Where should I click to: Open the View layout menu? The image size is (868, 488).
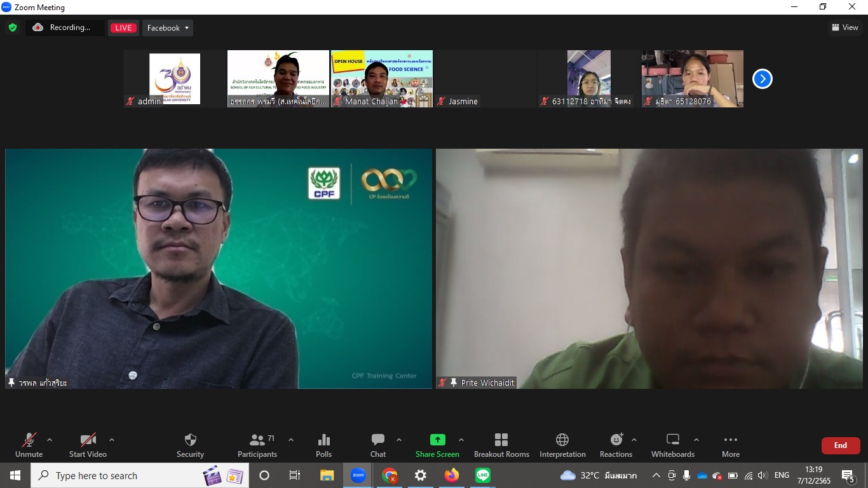point(844,27)
